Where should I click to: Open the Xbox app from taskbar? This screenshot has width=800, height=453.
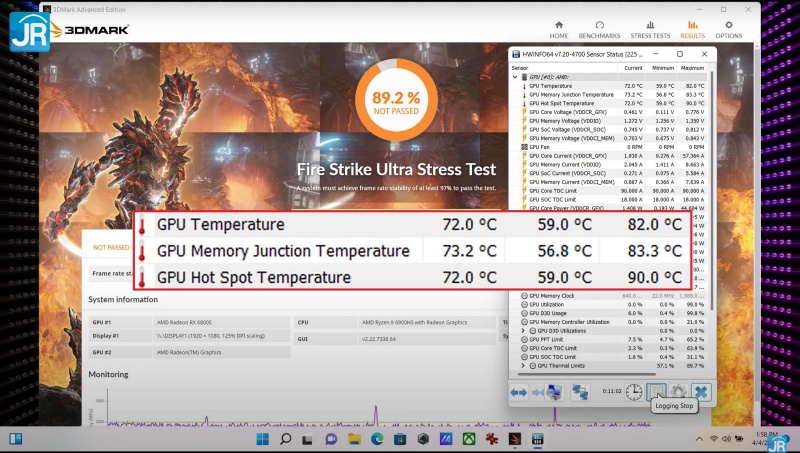(469, 439)
